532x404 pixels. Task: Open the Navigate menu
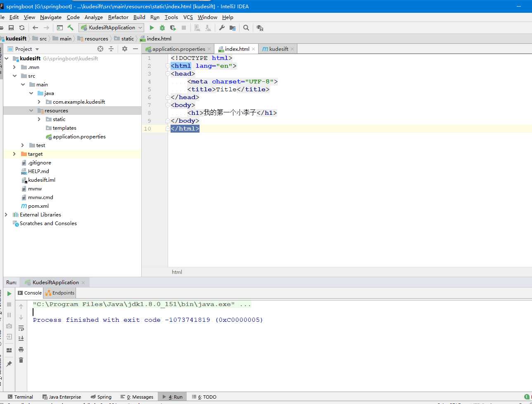click(51, 17)
